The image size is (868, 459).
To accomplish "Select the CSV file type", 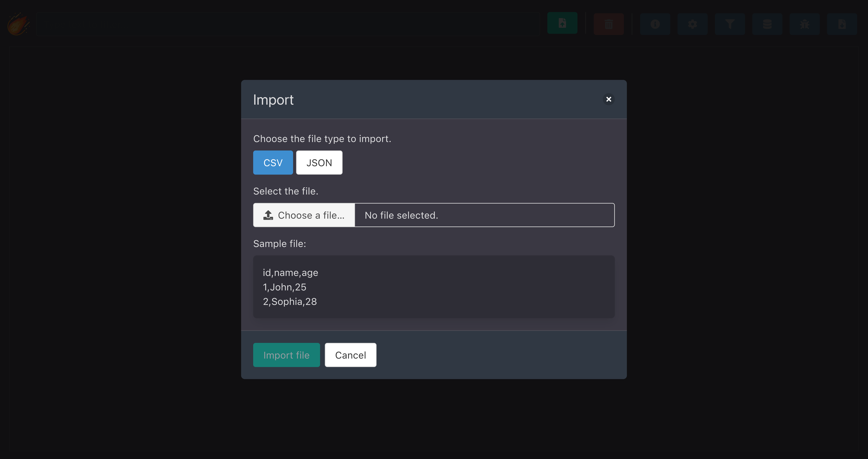I will tap(273, 163).
